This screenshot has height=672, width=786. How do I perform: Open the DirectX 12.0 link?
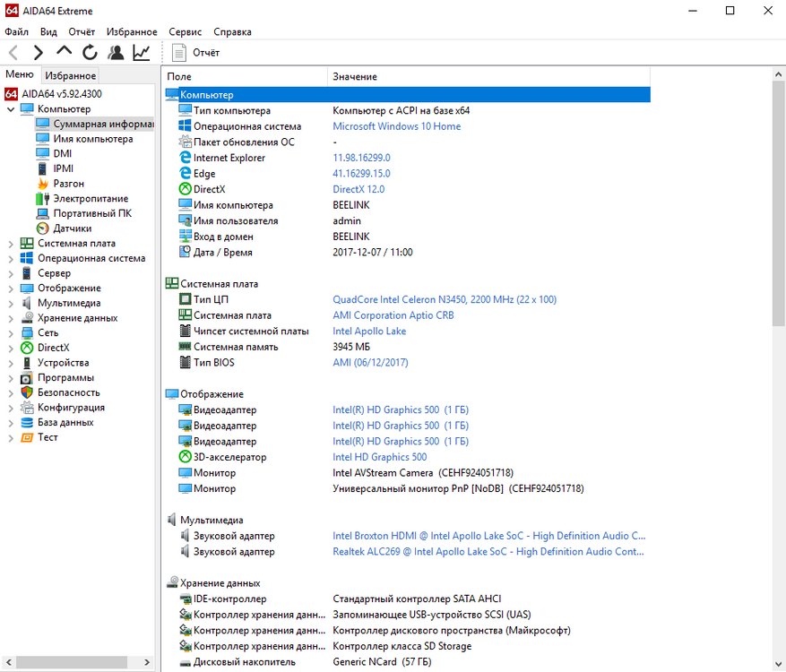358,189
